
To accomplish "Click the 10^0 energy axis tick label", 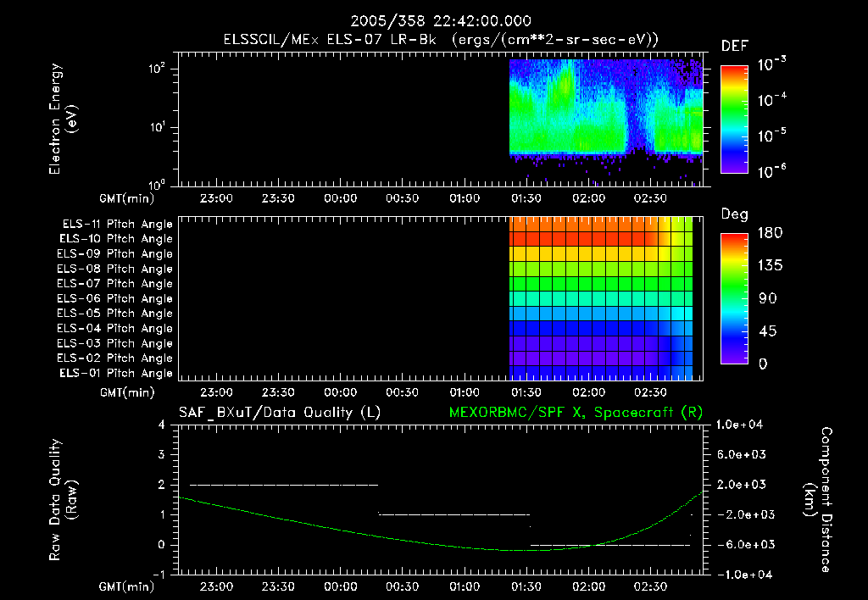I will click(157, 185).
